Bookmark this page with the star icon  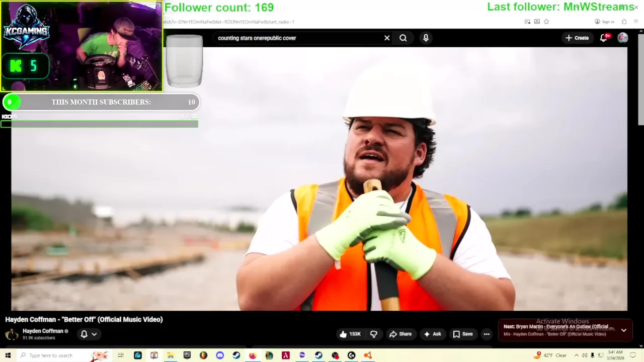click(546, 22)
